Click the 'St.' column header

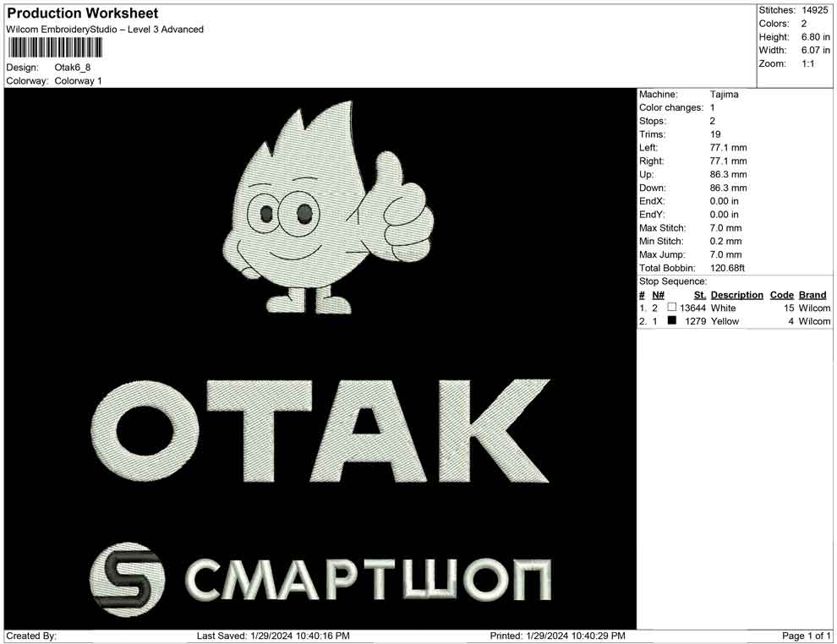[700, 294]
